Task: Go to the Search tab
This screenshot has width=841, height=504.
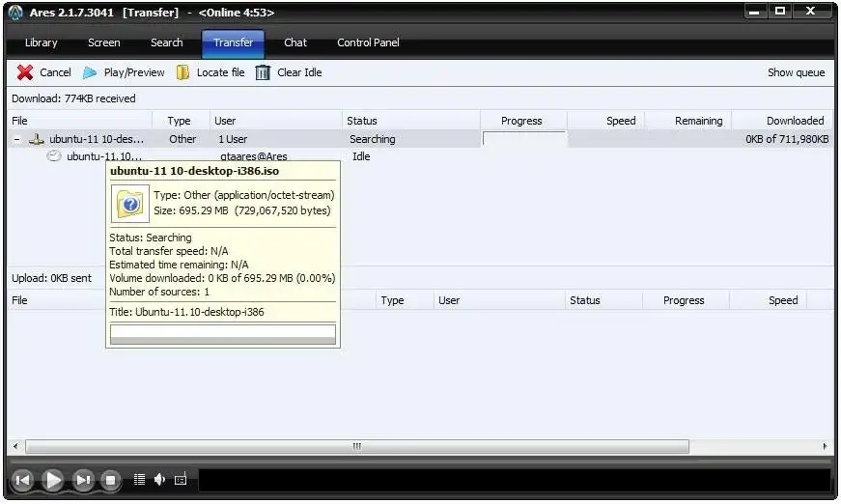Action: [167, 42]
